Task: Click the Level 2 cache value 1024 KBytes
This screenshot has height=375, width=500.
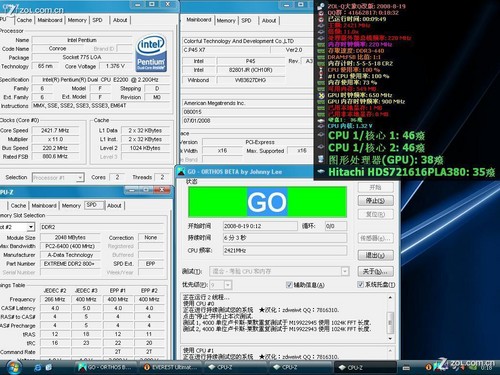Action: point(145,148)
